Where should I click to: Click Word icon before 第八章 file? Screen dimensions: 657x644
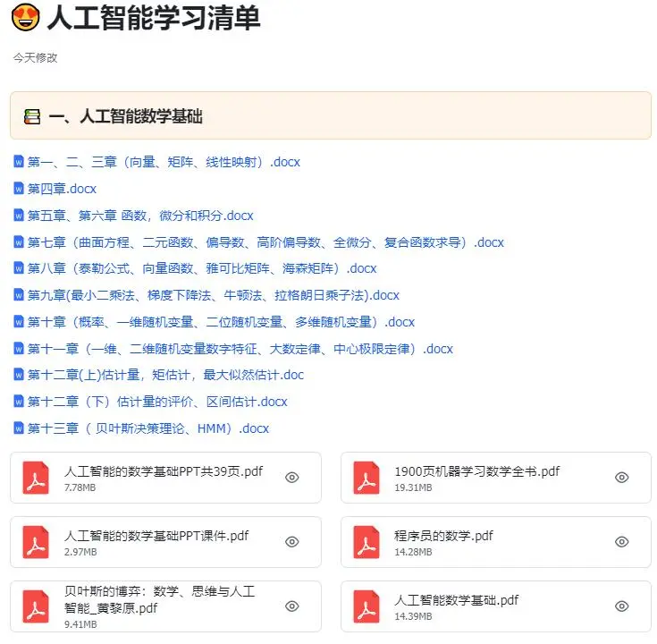point(19,268)
